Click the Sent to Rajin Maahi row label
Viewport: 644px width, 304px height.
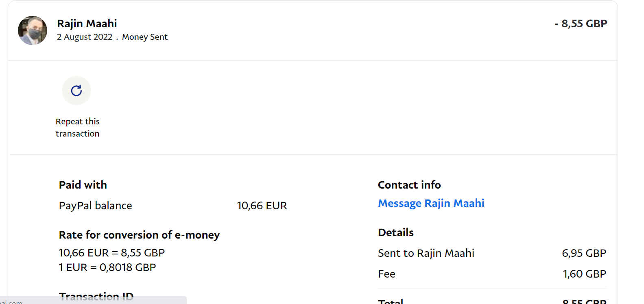[x=426, y=253]
